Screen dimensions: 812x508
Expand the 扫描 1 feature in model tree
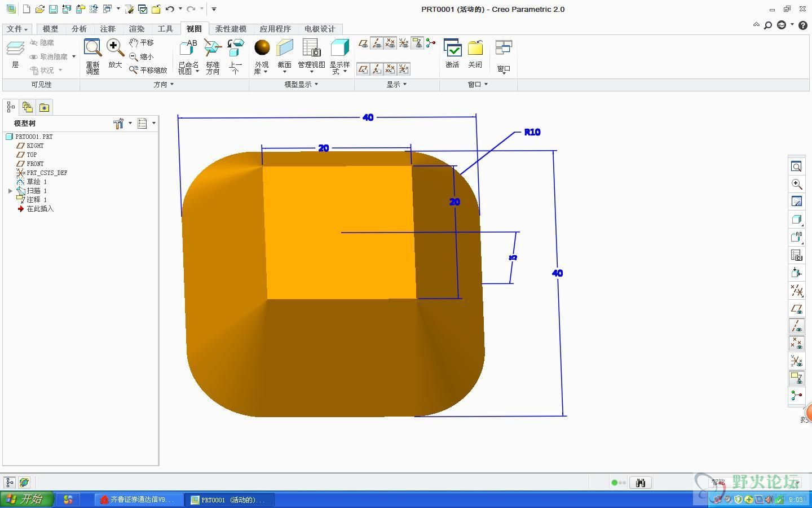[10, 191]
